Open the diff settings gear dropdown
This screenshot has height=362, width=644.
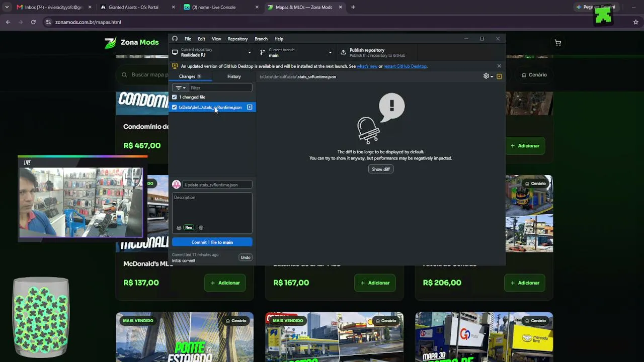[488, 76]
